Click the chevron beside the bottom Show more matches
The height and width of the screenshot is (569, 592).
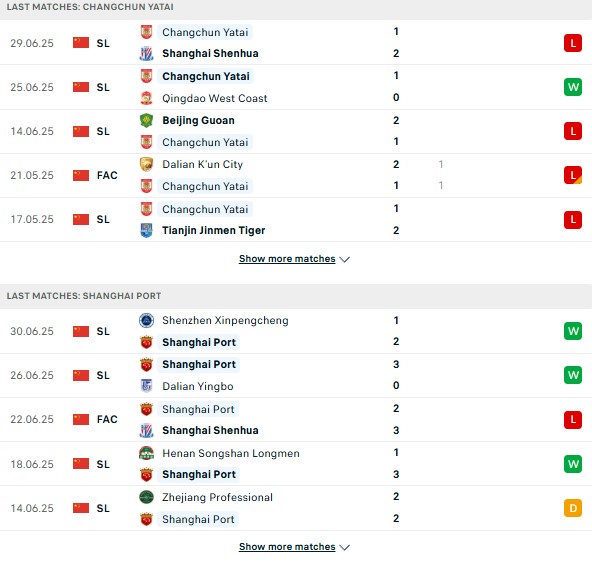344,547
